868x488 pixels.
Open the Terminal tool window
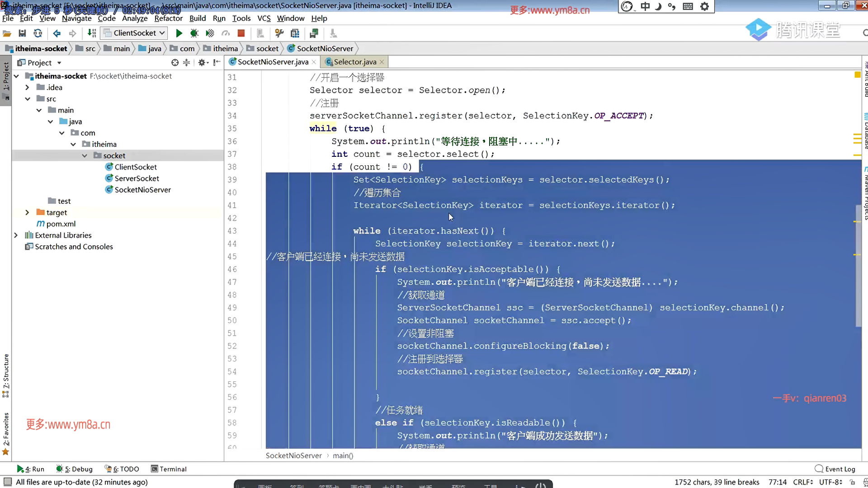click(169, 469)
